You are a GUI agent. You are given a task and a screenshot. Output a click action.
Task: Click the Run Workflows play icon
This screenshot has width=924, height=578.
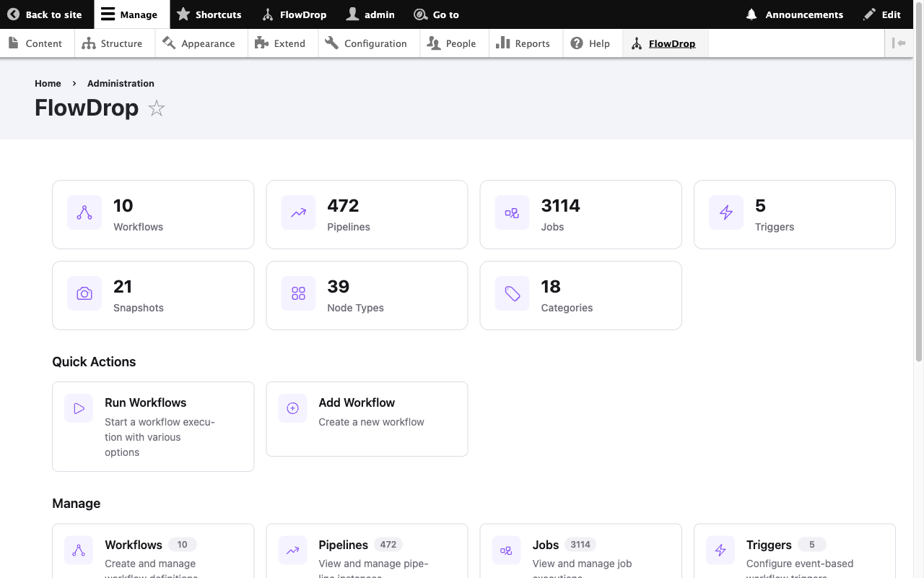click(x=78, y=407)
